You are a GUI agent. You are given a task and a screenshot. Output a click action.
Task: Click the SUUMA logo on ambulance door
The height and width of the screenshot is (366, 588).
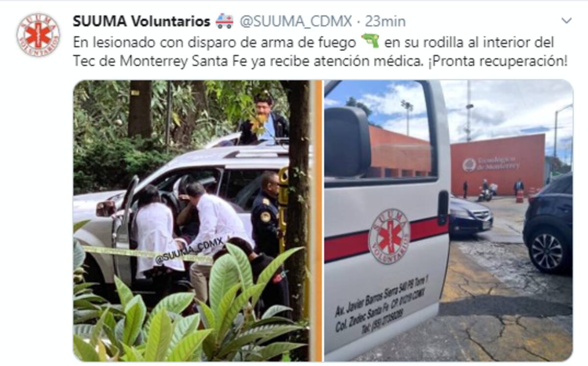(389, 236)
